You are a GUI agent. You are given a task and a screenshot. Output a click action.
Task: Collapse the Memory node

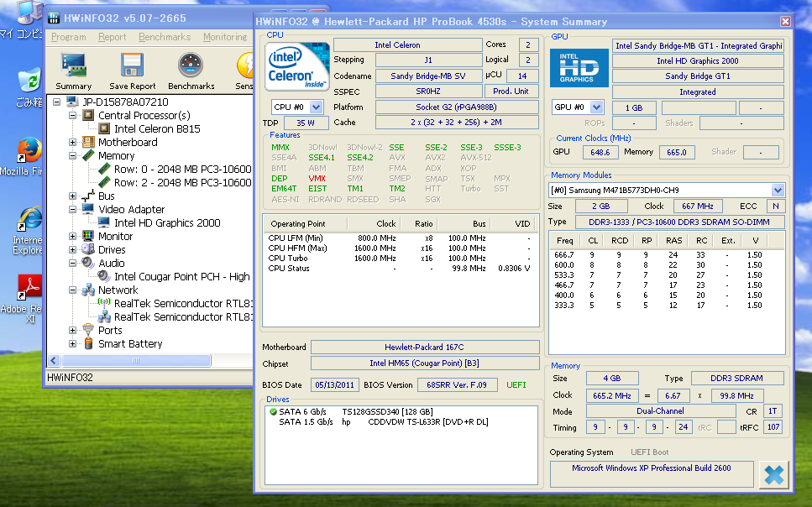[72, 155]
